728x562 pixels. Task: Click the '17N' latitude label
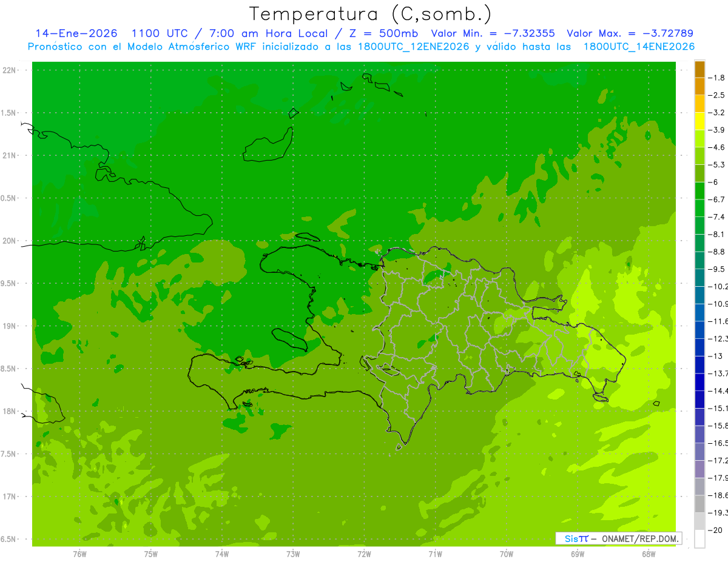(x=9, y=497)
